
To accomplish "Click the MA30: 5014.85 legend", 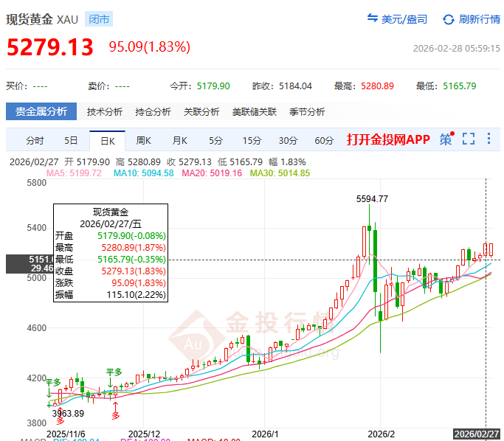I will pos(280,173).
